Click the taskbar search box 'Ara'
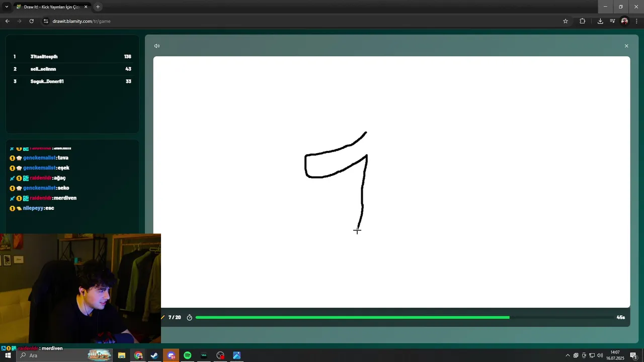644x362 pixels. tap(65, 355)
